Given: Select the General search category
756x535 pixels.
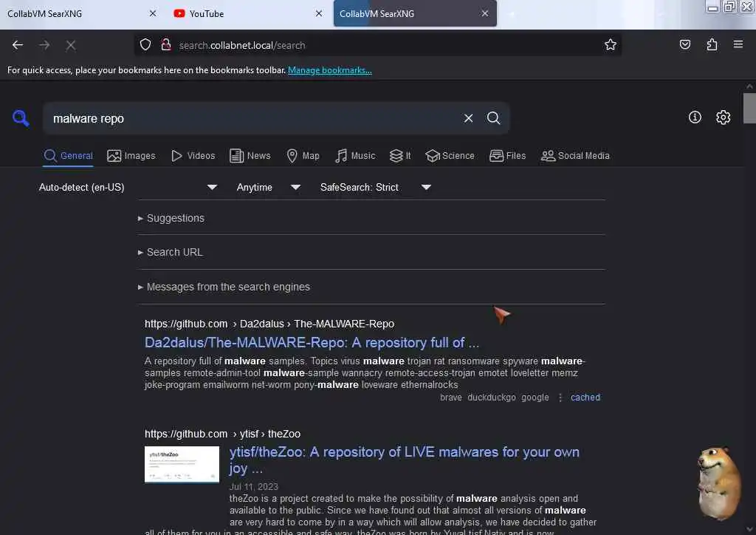Looking at the screenshot, I should coord(68,156).
